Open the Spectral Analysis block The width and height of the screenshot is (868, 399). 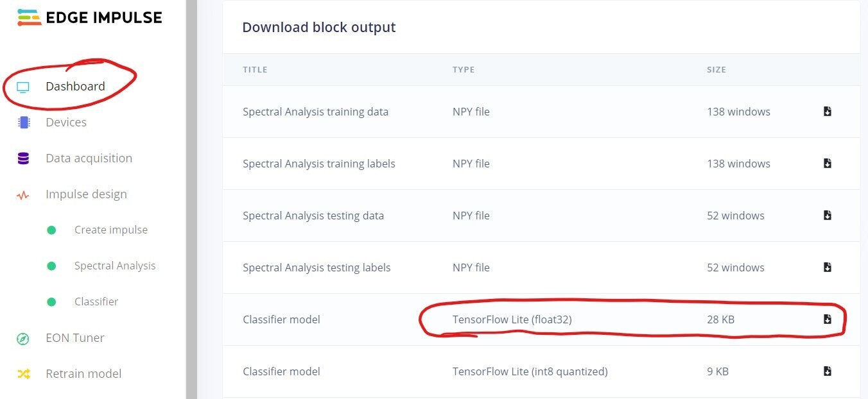[x=115, y=266]
